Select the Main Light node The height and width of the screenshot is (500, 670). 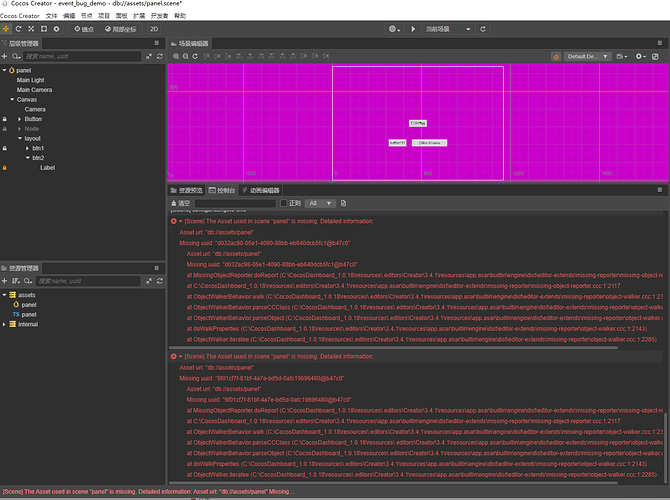pos(30,80)
